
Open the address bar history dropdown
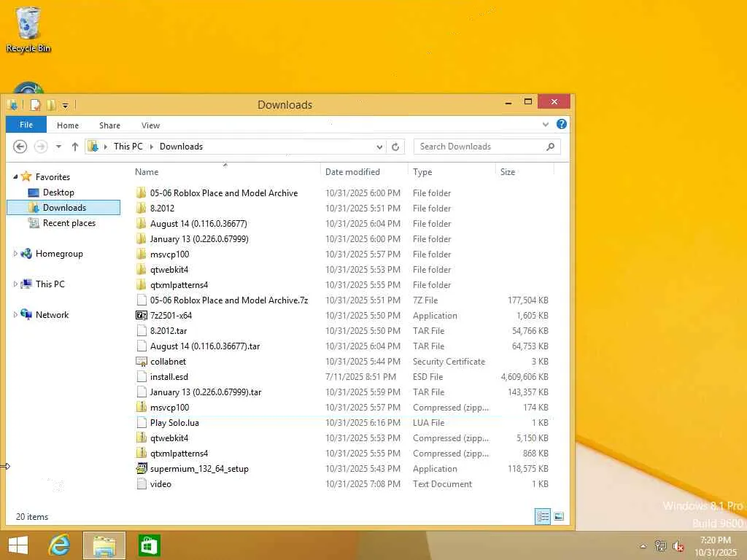click(379, 147)
